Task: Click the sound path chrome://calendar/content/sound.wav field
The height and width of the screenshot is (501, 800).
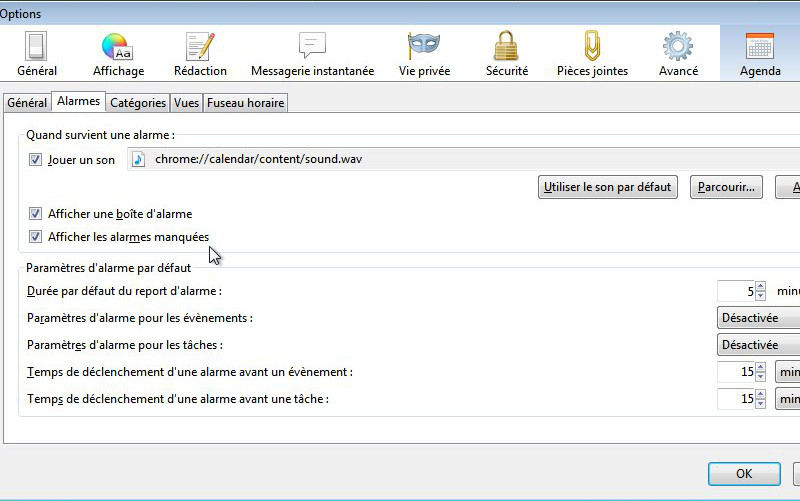Action: click(x=463, y=159)
